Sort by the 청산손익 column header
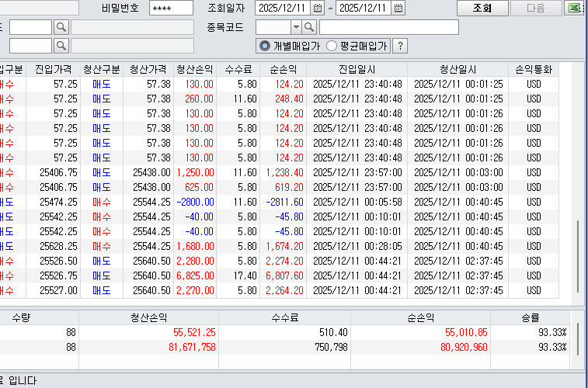588x388 pixels. click(x=195, y=69)
